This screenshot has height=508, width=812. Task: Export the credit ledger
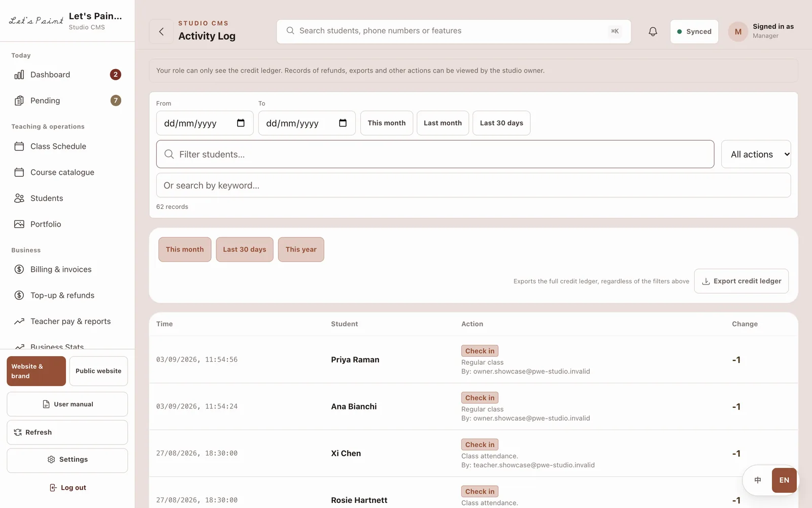tap(741, 281)
